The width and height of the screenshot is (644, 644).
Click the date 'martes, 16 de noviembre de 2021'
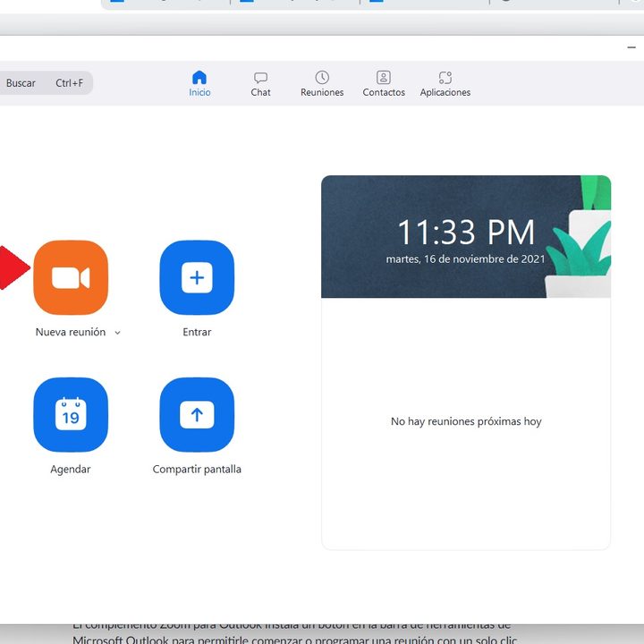click(x=465, y=259)
